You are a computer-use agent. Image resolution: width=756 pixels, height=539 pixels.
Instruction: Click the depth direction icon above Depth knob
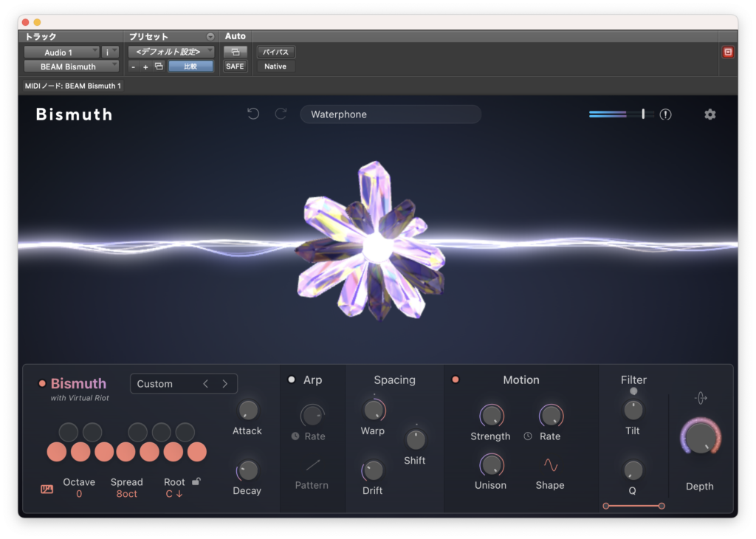[x=701, y=398]
